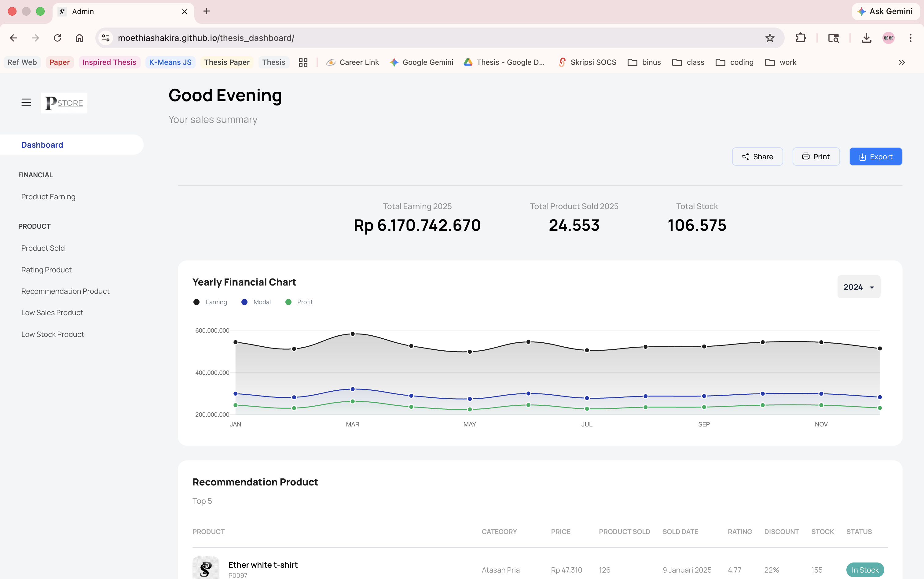
Task: Click the Ether white t-shirt thumbnail
Action: point(206,568)
